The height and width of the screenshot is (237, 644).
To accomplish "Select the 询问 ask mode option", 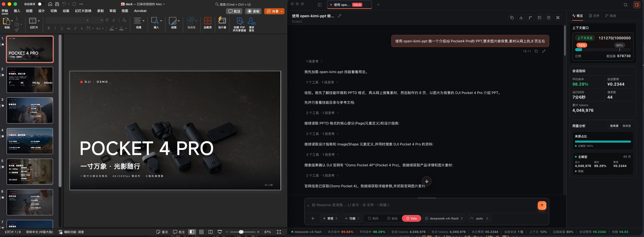I will pos(373,218).
